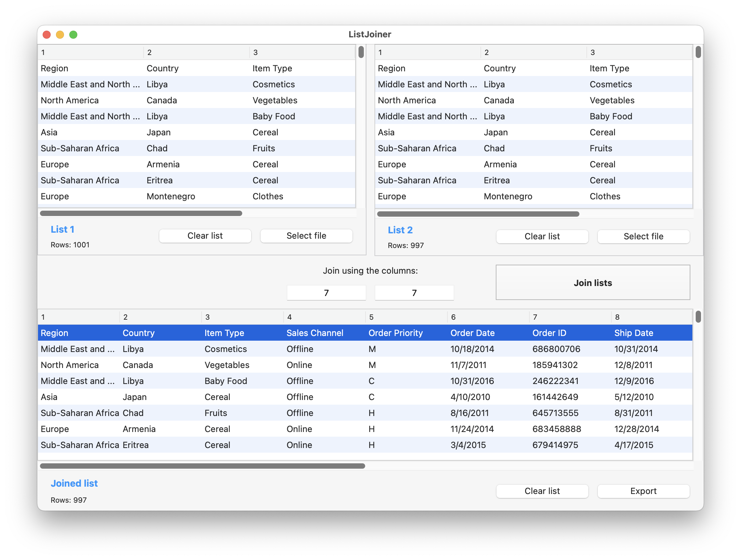The width and height of the screenshot is (741, 560).
Task: Export the joined list
Action: coord(643,491)
